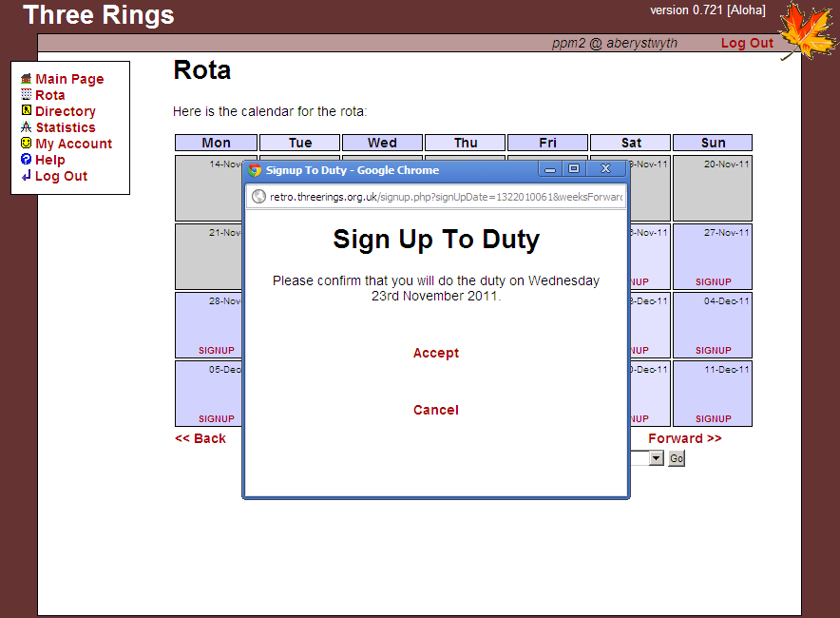Click the maple leaf logo icon
840x618 pixels.
806,30
